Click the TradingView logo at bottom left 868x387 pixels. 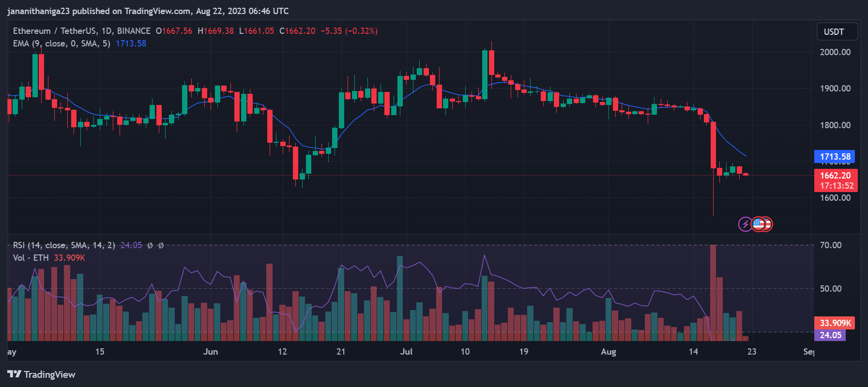tap(42, 374)
